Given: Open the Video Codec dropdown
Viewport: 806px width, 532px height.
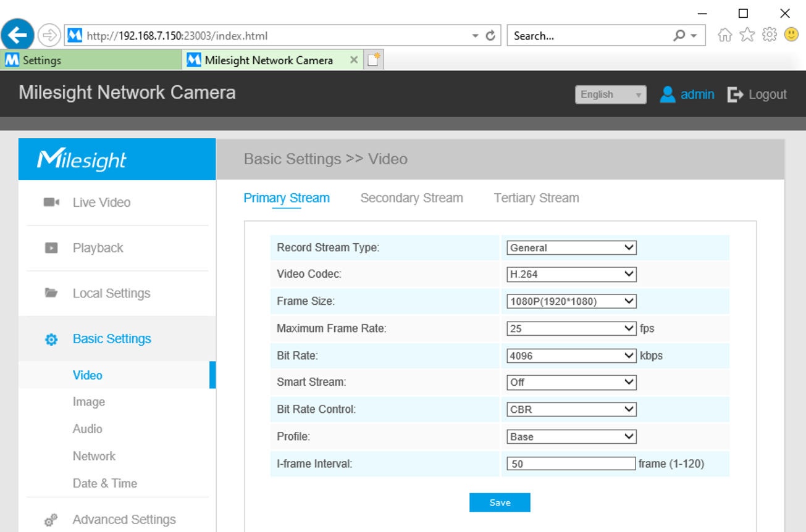Looking at the screenshot, I should click(x=571, y=275).
